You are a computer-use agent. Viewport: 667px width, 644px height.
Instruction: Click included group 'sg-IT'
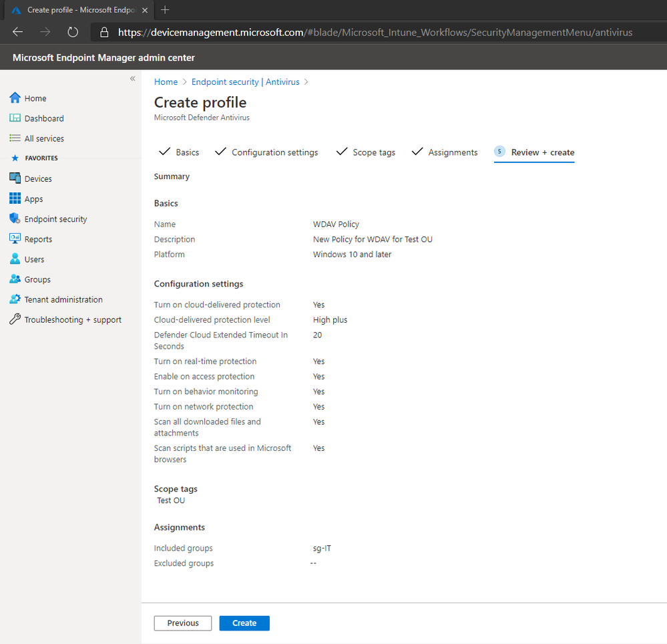click(x=322, y=548)
